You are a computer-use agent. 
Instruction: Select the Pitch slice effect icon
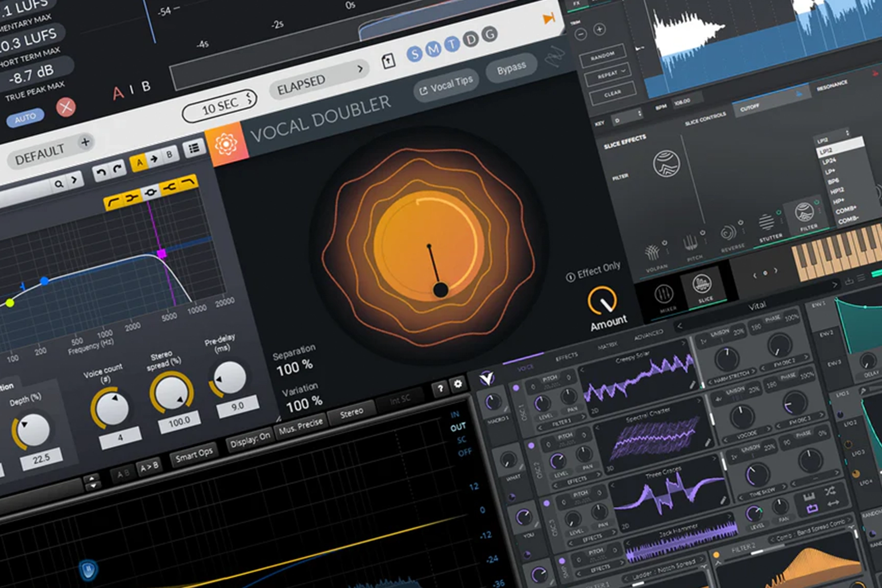click(690, 242)
